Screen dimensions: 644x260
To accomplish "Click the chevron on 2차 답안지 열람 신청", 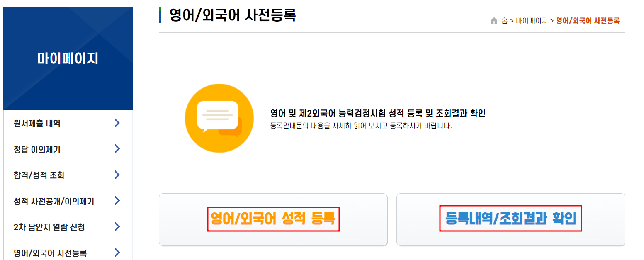I will 117,226.
